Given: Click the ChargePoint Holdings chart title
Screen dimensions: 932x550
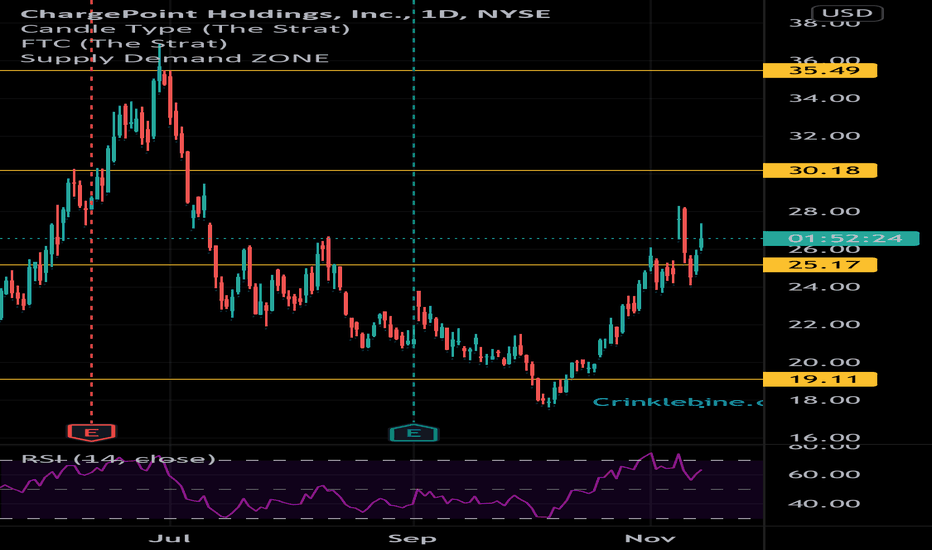Looking at the screenshot, I should pyautogui.click(x=285, y=14).
